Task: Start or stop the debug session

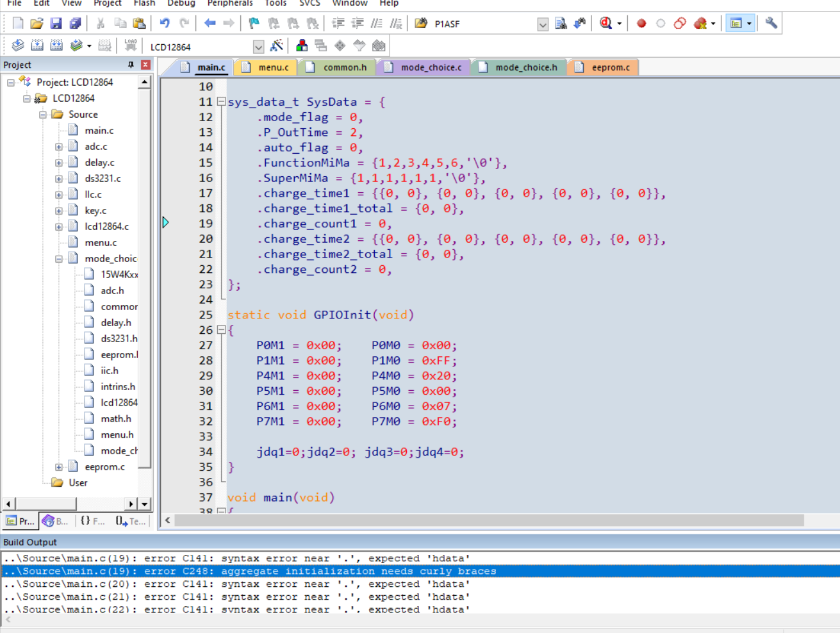Action: [605, 24]
